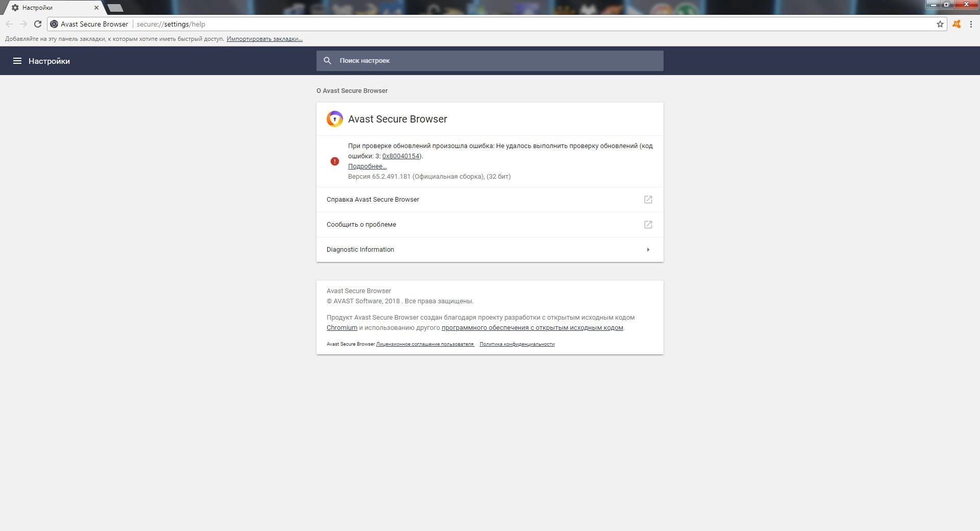Open Политика конфиденциальности link
This screenshot has width=980, height=531.
tap(517, 344)
